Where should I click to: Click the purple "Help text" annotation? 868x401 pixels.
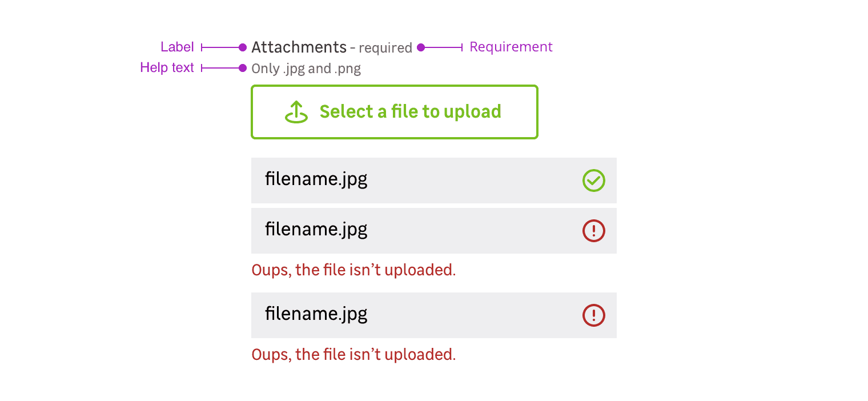click(x=167, y=68)
